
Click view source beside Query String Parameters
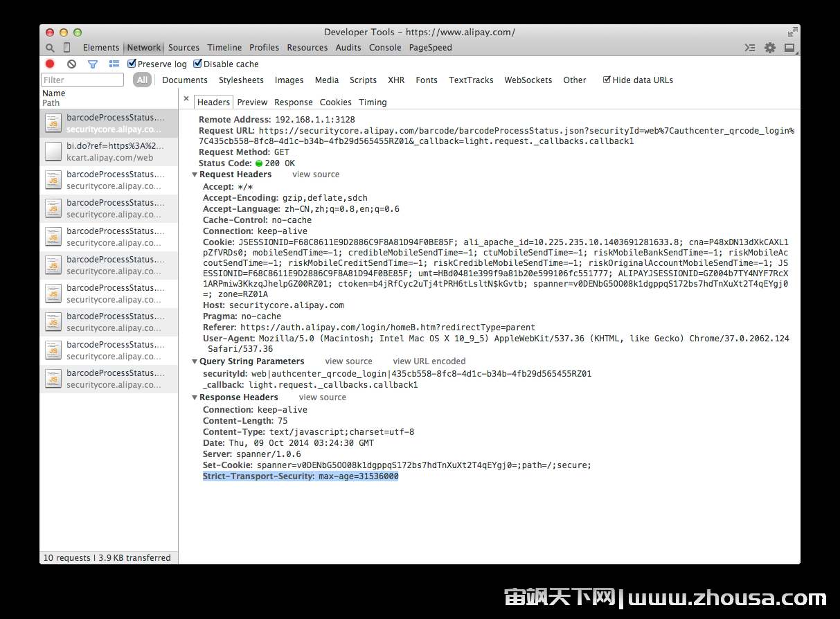pyautogui.click(x=348, y=361)
